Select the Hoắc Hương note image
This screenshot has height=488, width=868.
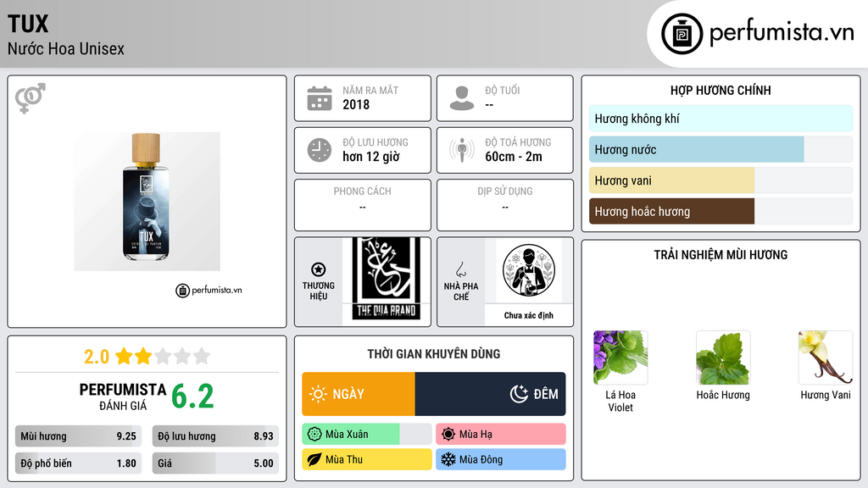tap(723, 358)
